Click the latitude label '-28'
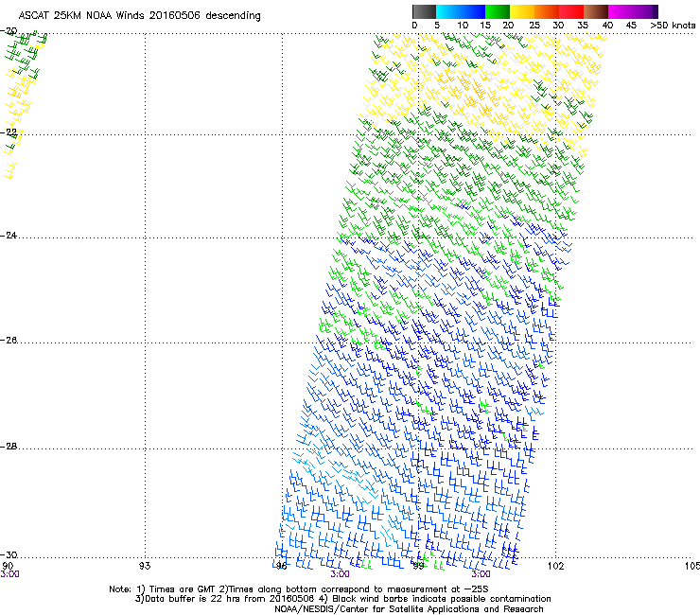 (x=9, y=447)
